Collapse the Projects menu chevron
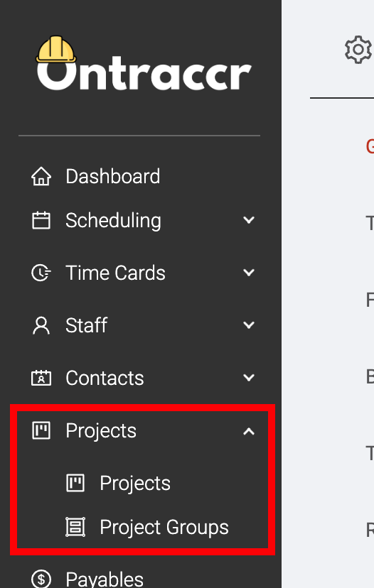This screenshot has width=374, height=588. (249, 431)
